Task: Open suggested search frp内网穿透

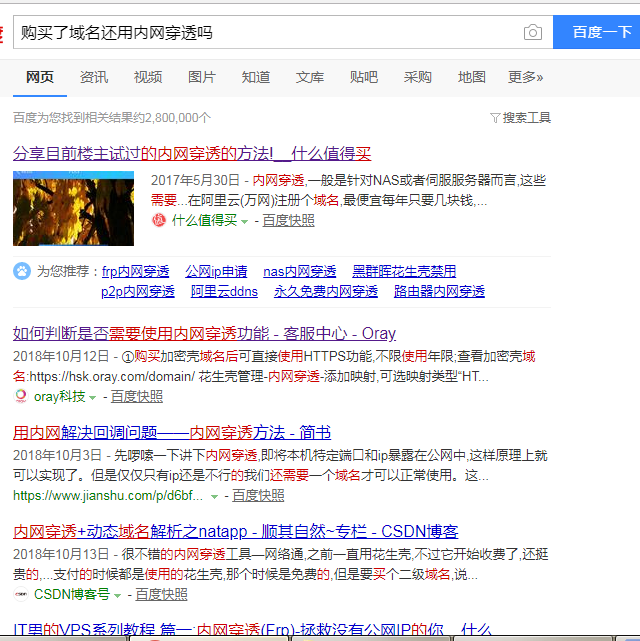Action: 135,271
